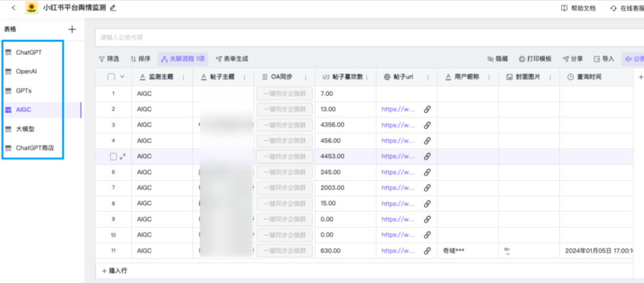The height and width of the screenshot is (283, 644).
Task: Click the 监测主题 column header
Action: [162, 77]
